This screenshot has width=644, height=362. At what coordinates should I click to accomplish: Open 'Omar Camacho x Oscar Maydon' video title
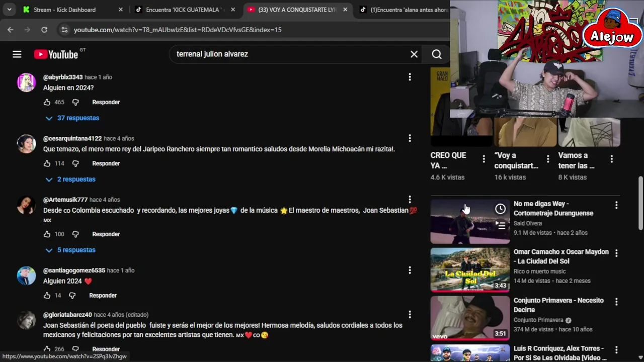pyautogui.click(x=561, y=256)
